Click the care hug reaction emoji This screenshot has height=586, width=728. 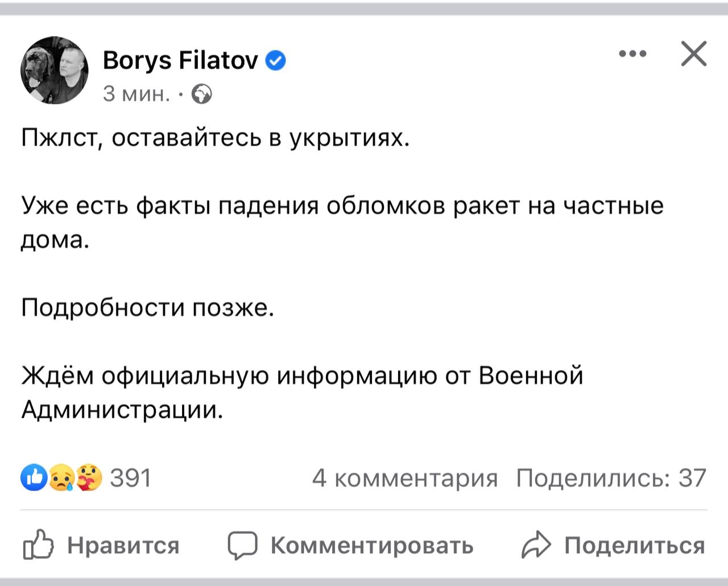pyautogui.click(x=89, y=477)
